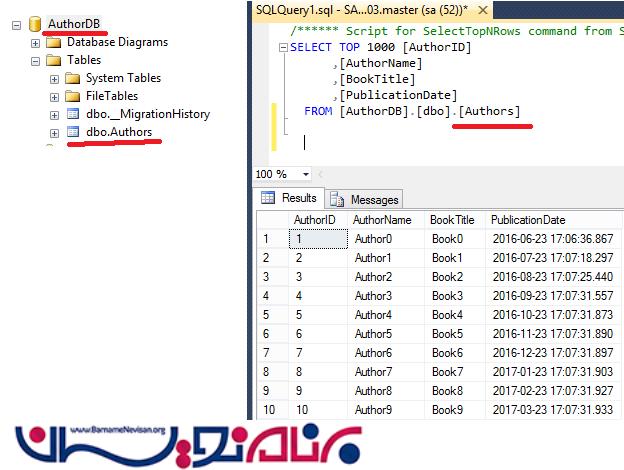
Task: Select the dbo.__MigrationHistory tree item
Action: point(148,114)
